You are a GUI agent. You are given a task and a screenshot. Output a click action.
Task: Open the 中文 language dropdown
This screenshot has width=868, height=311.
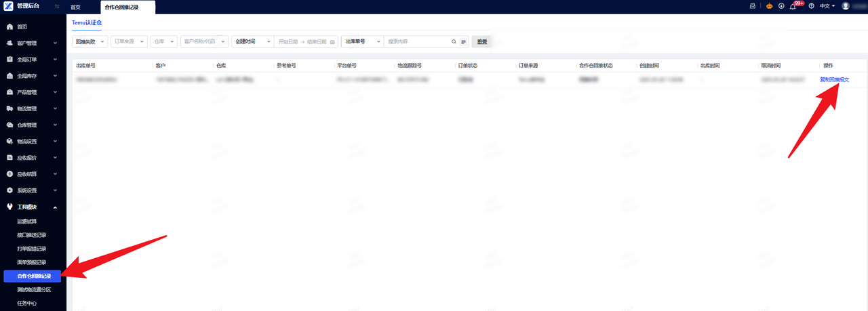point(827,6)
